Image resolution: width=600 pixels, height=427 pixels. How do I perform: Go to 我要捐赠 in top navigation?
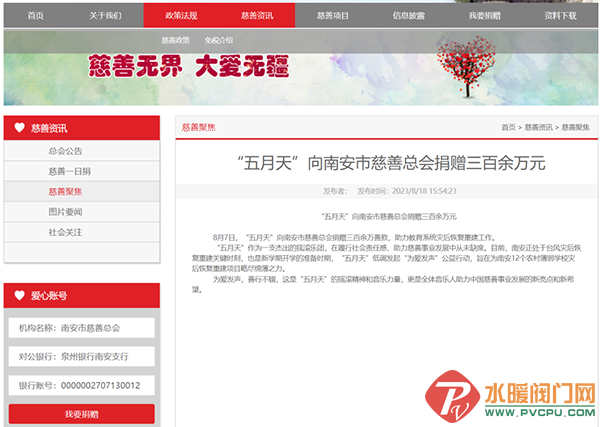point(485,16)
